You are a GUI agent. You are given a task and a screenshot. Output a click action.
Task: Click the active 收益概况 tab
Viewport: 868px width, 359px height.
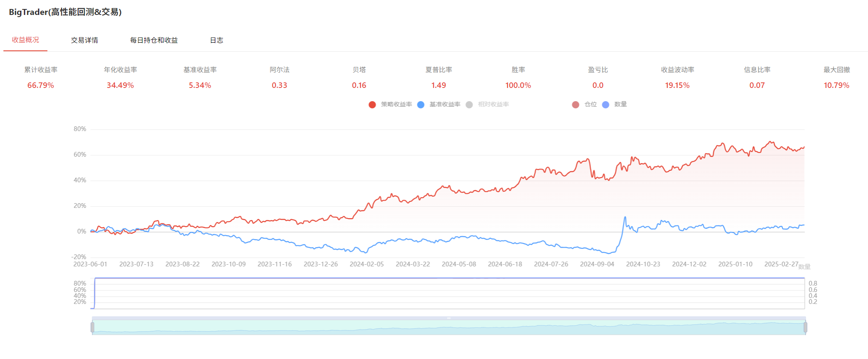click(x=26, y=40)
